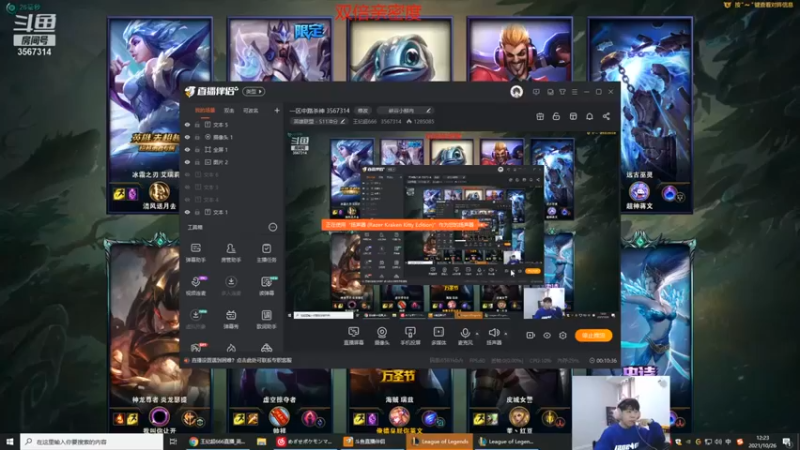Screen dimensions: 800x450
Task: Open the first tool in third toolbox row
Action: [195, 319]
